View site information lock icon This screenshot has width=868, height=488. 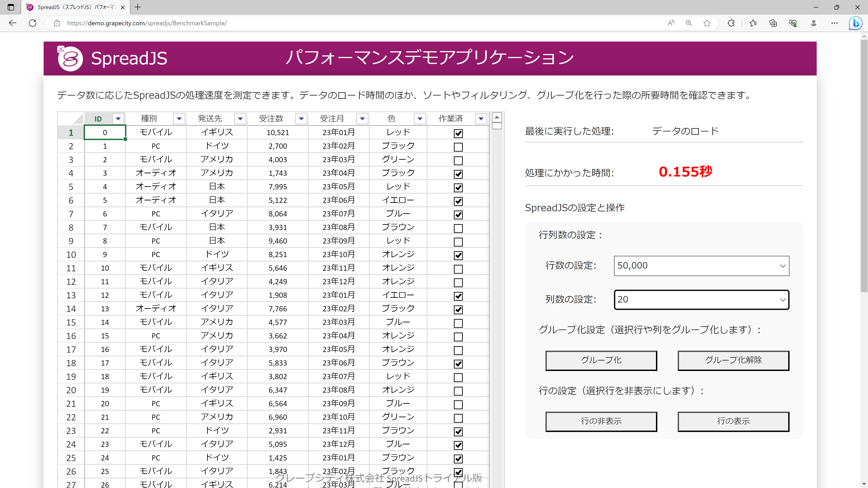point(57,23)
